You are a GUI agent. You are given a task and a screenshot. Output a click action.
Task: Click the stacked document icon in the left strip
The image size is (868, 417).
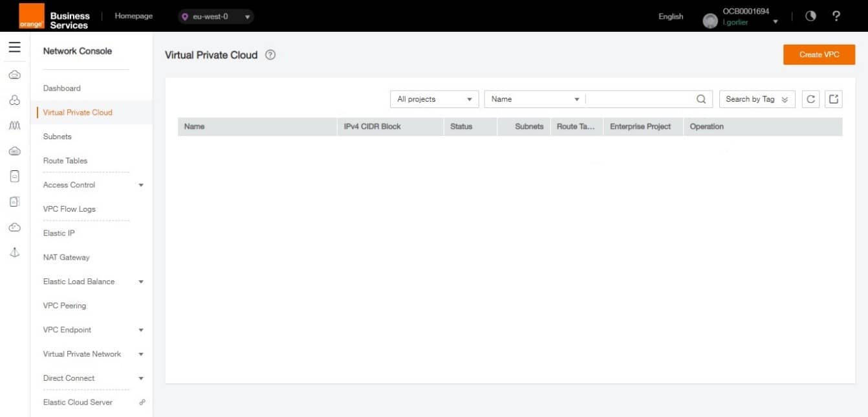coord(15,201)
